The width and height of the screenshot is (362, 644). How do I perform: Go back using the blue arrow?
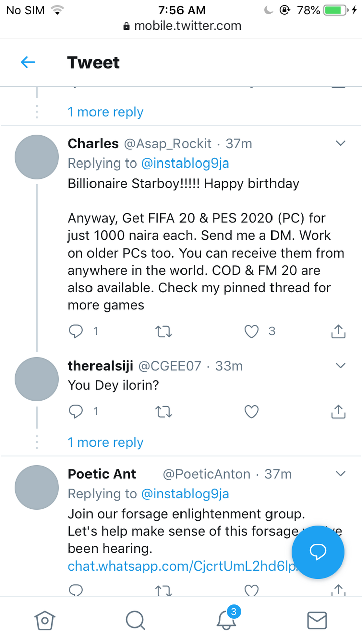point(28,62)
